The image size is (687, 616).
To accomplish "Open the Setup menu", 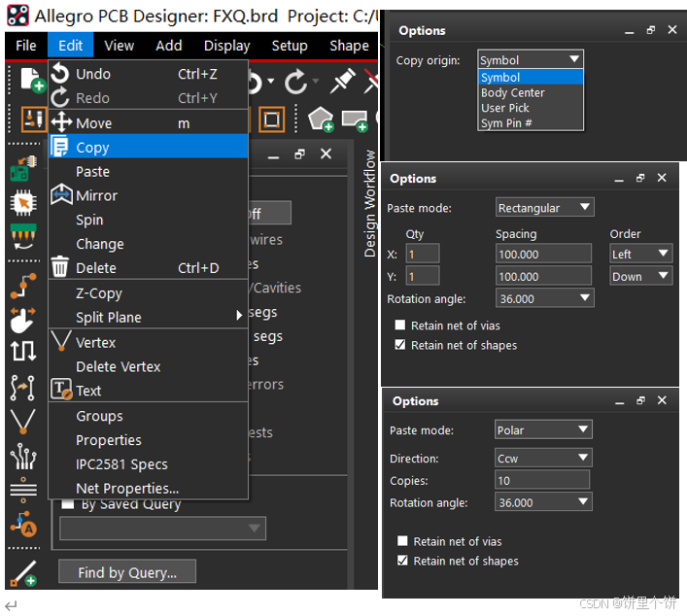I will coord(290,46).
